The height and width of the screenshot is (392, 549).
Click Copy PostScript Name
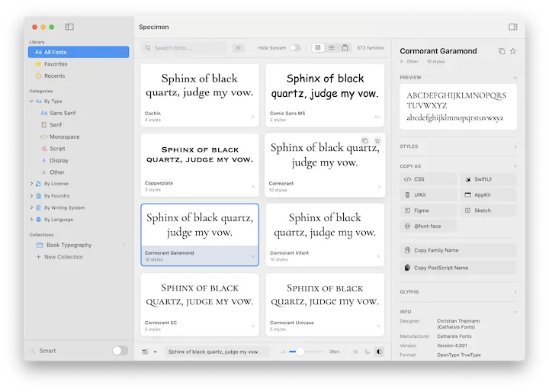point(458,268)
